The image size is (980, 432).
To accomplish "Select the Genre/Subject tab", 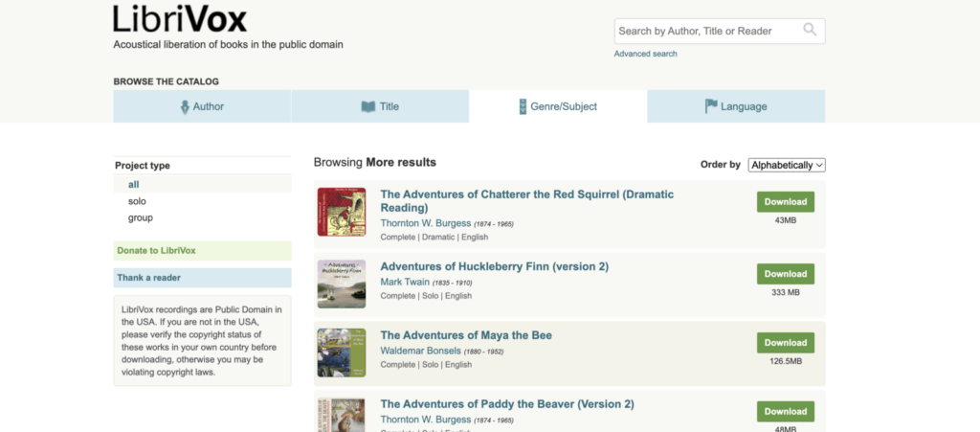I will point(558,106).
